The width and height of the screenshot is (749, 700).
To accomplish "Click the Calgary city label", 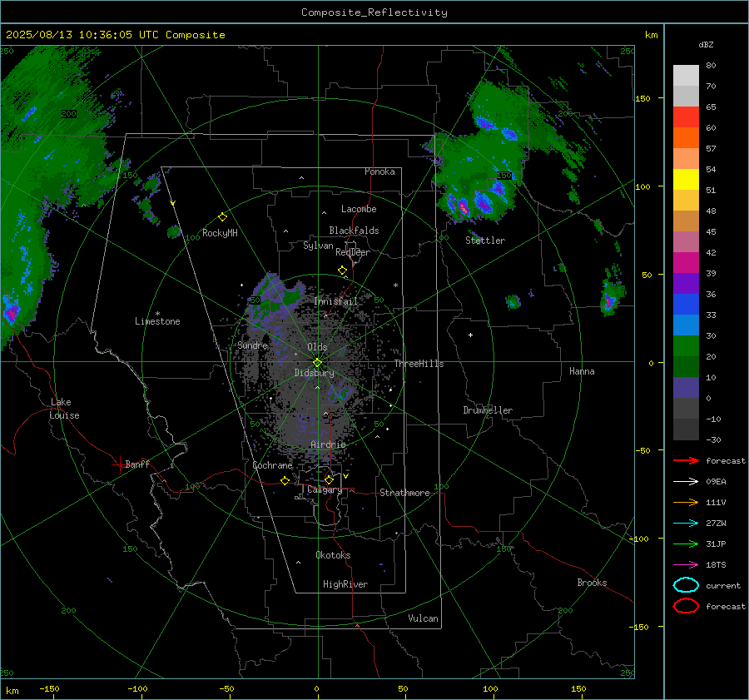I will 325,489.
